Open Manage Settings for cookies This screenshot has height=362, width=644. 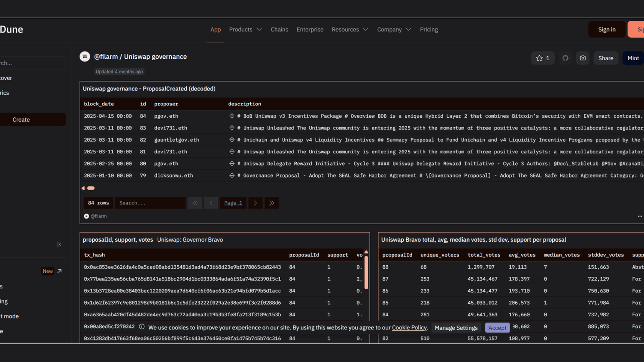[456, 328]
